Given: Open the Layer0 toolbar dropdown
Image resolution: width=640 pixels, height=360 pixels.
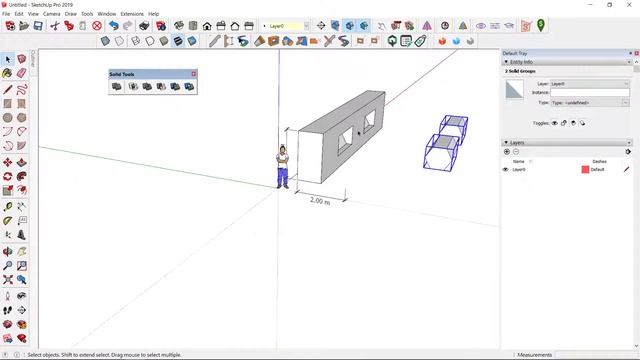Looking at the screenshot, I should pos(306,26).
